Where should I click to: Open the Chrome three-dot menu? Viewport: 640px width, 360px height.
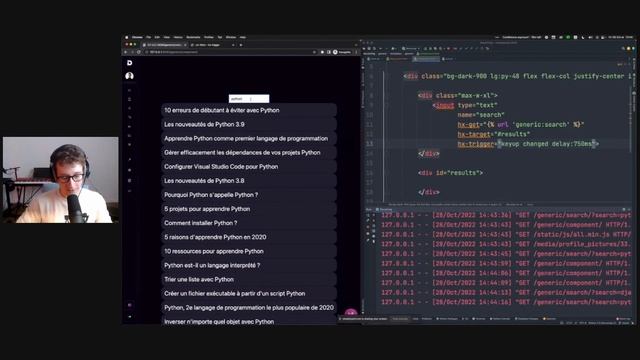pos(356,52)
